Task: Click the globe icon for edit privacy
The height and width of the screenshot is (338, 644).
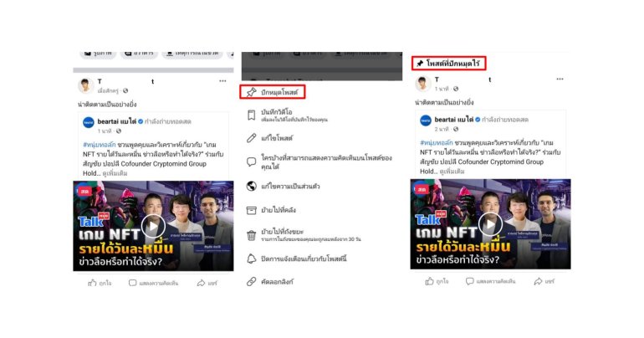Action: 251,186
